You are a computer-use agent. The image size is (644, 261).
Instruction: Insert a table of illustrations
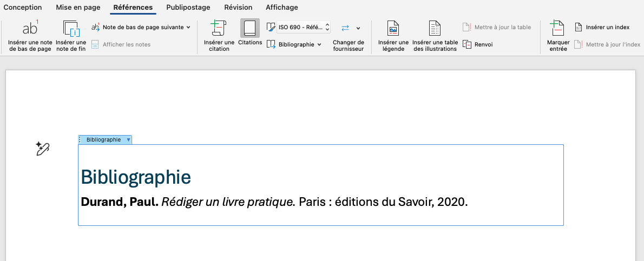click(435, 29)
